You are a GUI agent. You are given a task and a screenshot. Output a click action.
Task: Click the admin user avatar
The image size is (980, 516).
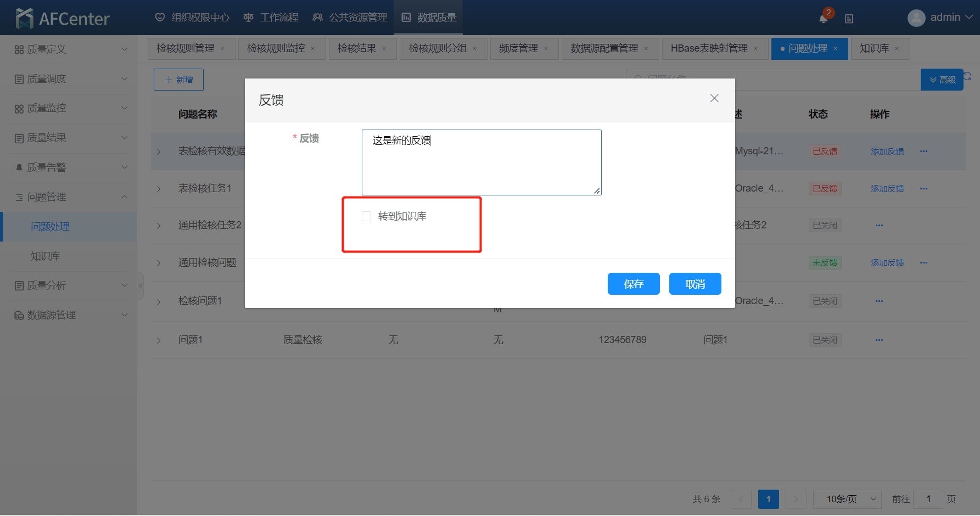pyautogui.click(x=916, y=18)
